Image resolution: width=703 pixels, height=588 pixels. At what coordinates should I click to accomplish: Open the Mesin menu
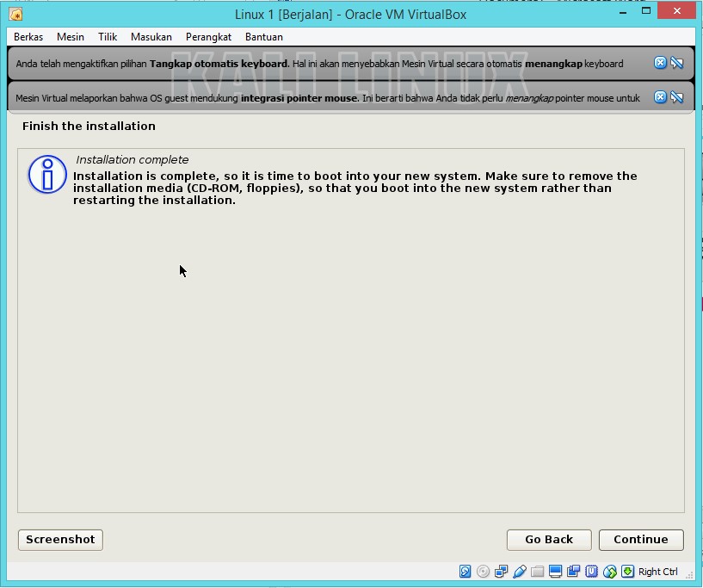click(70, 37)
